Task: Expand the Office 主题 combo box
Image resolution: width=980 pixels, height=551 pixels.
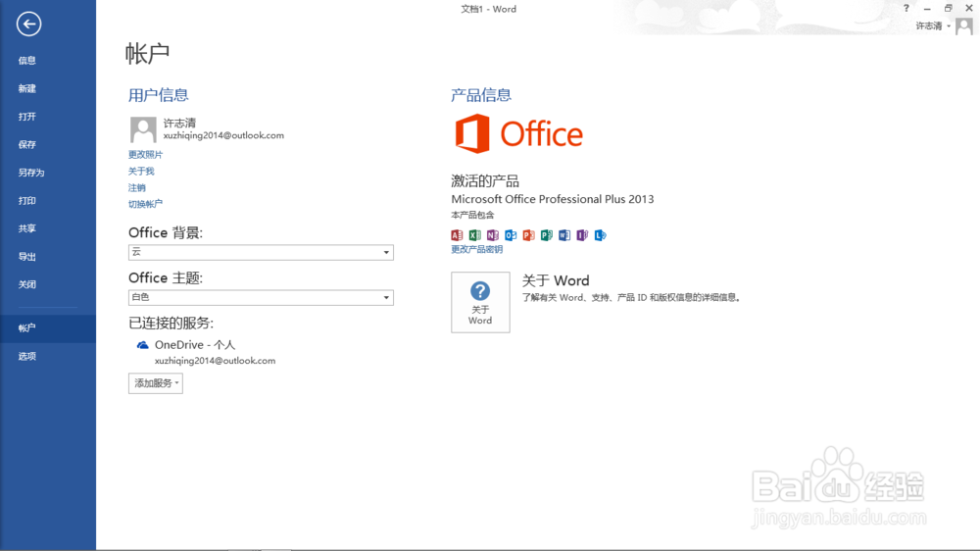Action: coord(261,297)
